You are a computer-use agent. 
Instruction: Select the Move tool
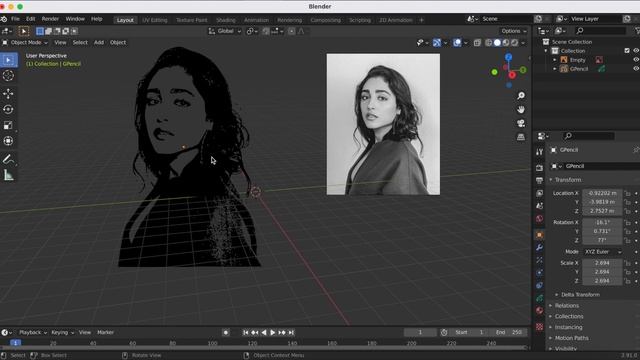(8, 93)
